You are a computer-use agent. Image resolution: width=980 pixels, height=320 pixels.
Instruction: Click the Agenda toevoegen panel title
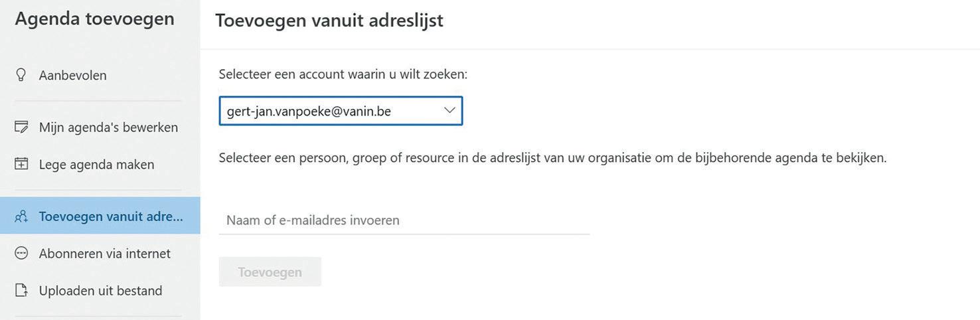click(94, 19)
